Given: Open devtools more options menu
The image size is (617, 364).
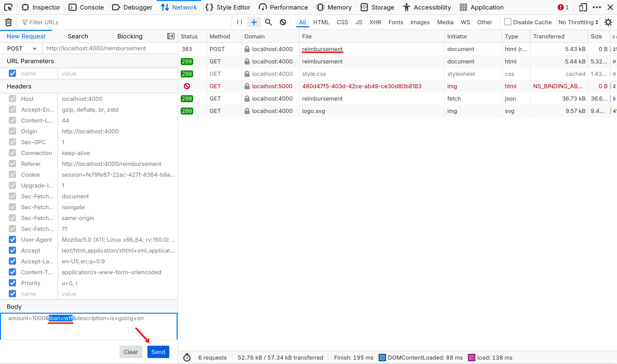Looking at the screenshot, I should click(597, 7).
